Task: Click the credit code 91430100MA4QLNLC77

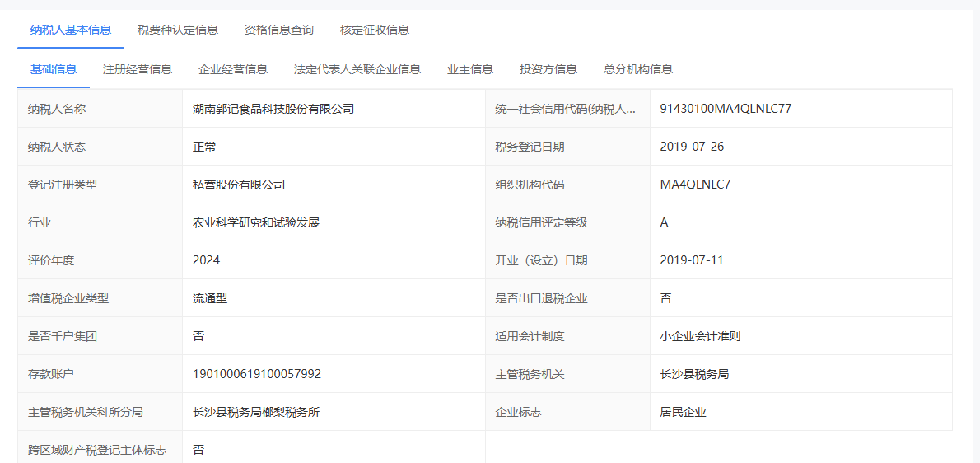Action: click(726, 109)
